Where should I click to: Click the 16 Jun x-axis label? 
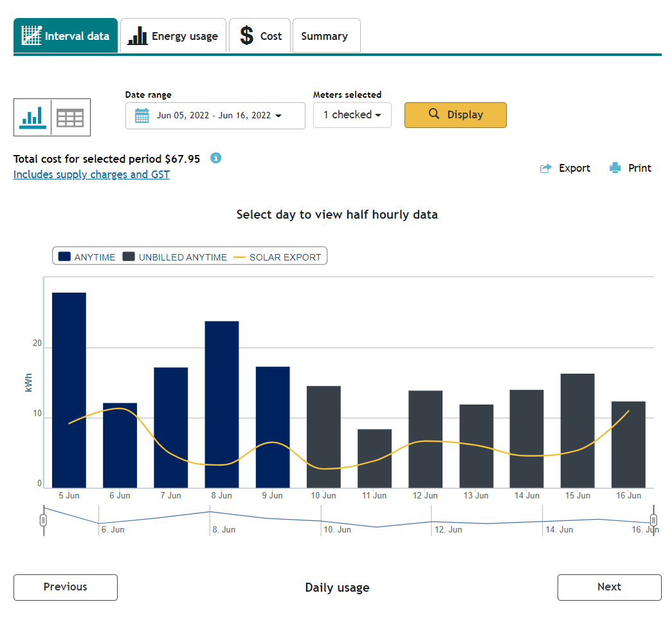[629, 496]
